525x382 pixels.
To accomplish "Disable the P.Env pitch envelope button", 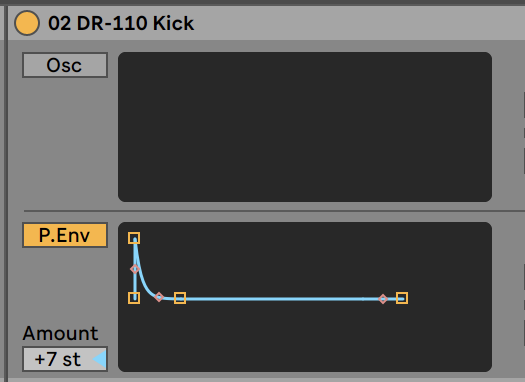I will [x=65, y=235].
